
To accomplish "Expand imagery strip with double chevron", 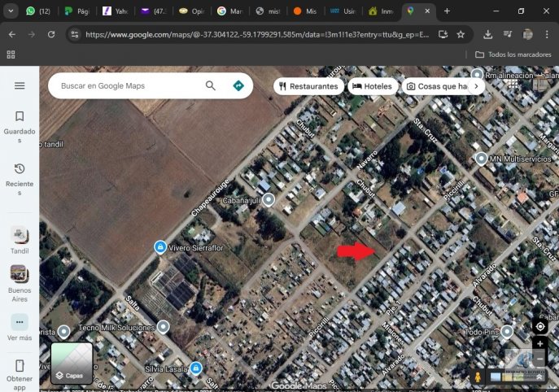I will [x=539, y=378].
